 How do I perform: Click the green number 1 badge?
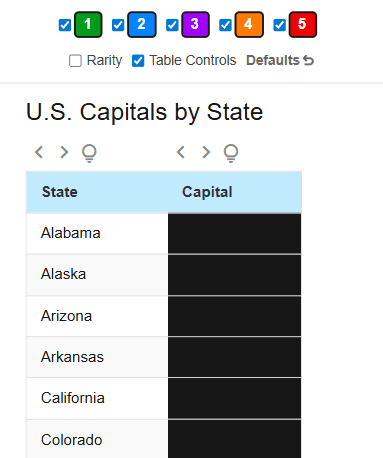tap(88, 24)
